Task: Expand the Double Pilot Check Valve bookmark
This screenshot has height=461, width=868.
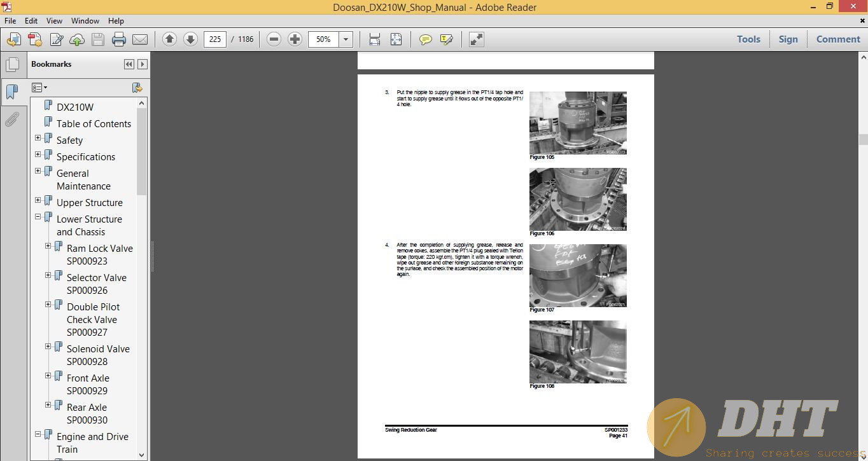Action: 48,305
